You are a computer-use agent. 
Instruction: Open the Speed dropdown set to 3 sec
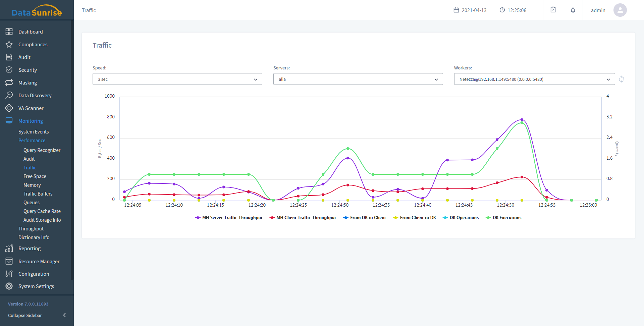tap(177, 79)
